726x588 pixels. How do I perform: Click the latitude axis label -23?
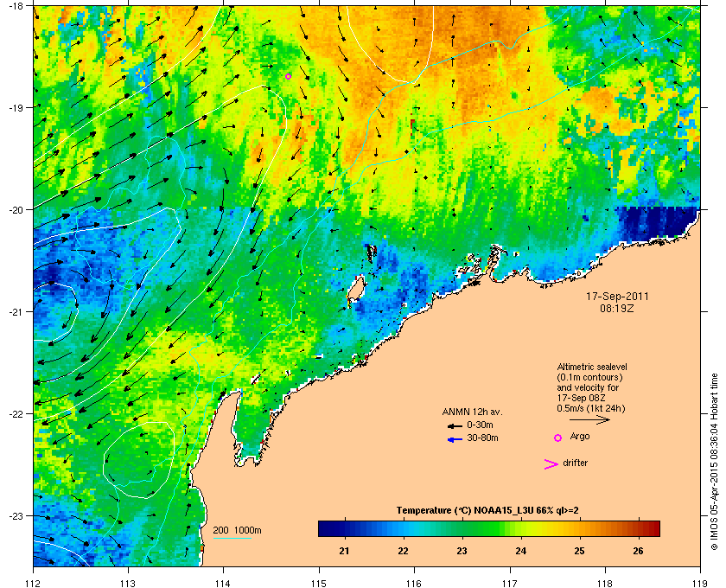pos(15,515)
